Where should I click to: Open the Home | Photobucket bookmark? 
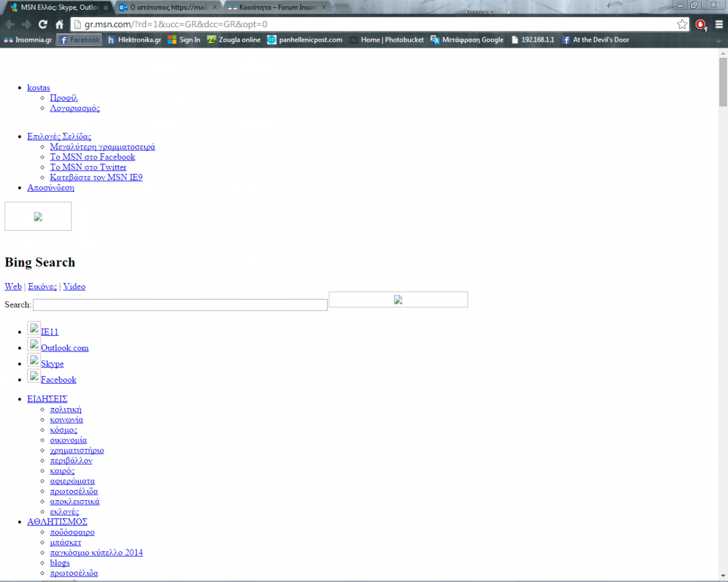point(386,40)
